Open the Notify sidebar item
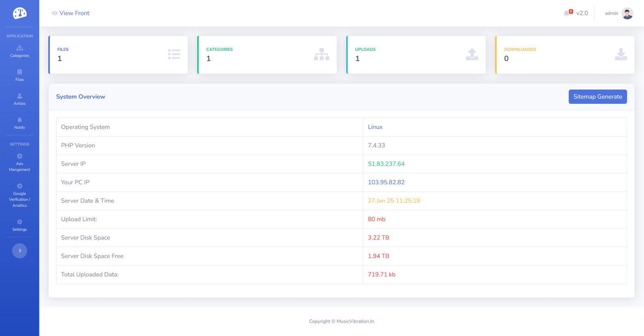Viewport: 644px width, 336px height. [19, 123]
